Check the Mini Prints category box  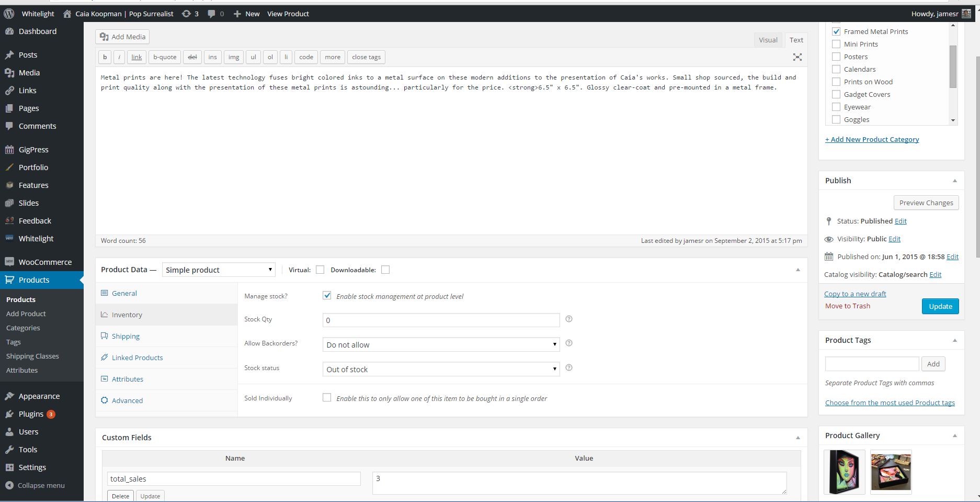pyautogui.click(x=836, y=44)
